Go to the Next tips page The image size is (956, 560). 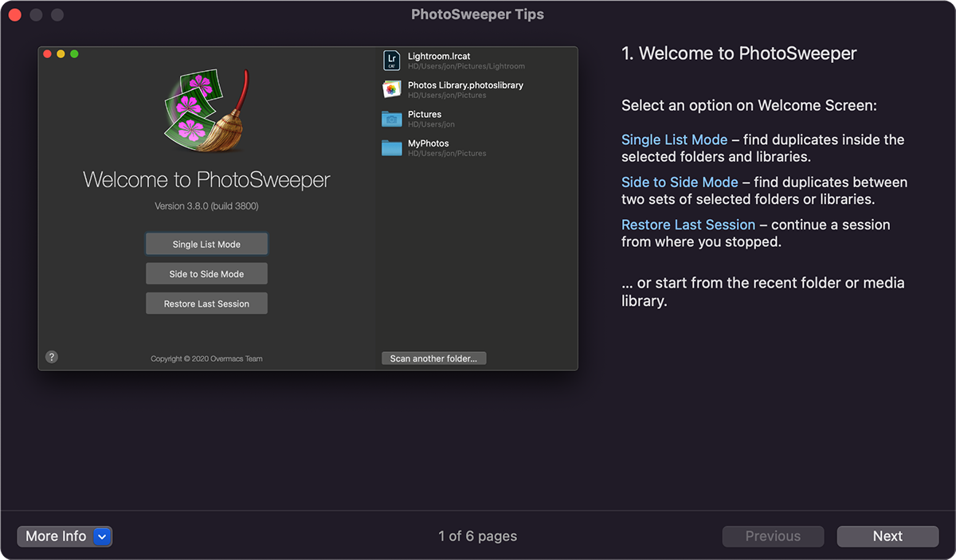pos(887,537)
